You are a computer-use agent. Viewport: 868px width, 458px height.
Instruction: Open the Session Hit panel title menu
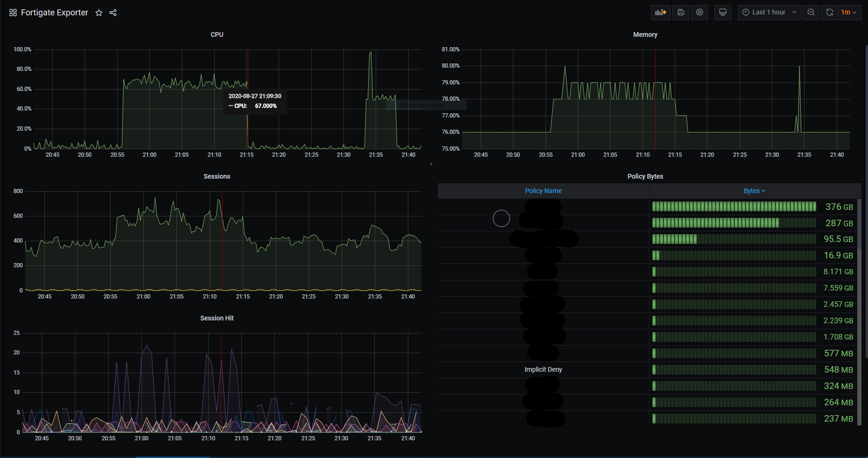tap(217, 318)
